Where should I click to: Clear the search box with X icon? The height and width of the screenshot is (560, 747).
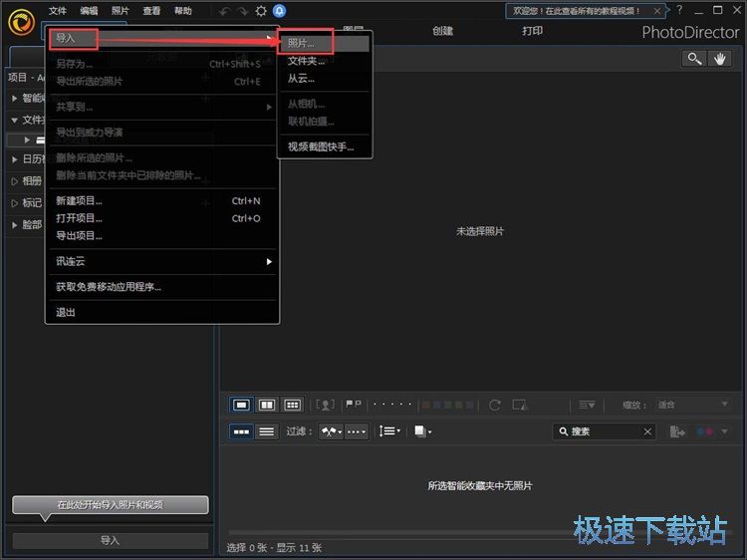coord(648,431)
